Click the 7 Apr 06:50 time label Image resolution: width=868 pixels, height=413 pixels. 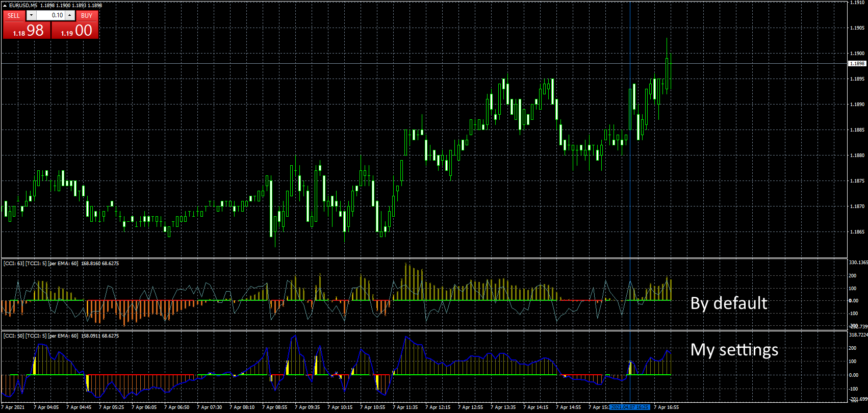176,407
